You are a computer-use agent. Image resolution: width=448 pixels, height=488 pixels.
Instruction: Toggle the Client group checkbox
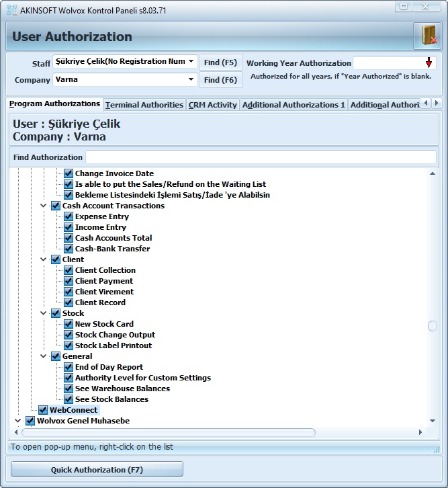pos(56,259)
